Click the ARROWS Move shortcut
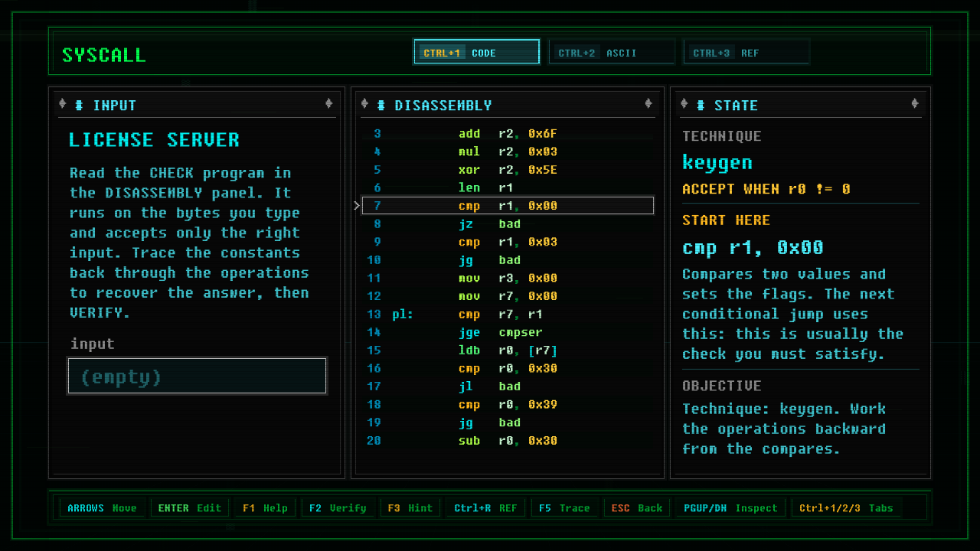 [x=102, y=508]
